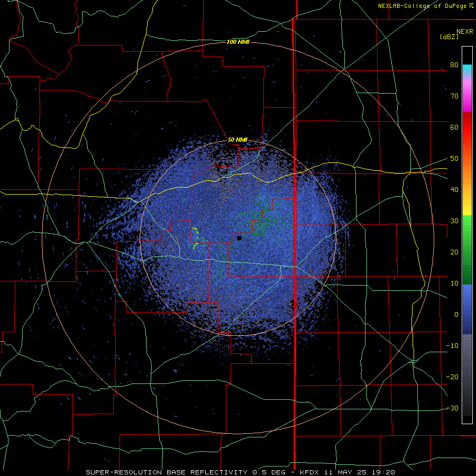The width and height of the screenshot is (476, 476).
Task: Click the 50 value on dBZ scale
Action: click(x=454, y=159)
